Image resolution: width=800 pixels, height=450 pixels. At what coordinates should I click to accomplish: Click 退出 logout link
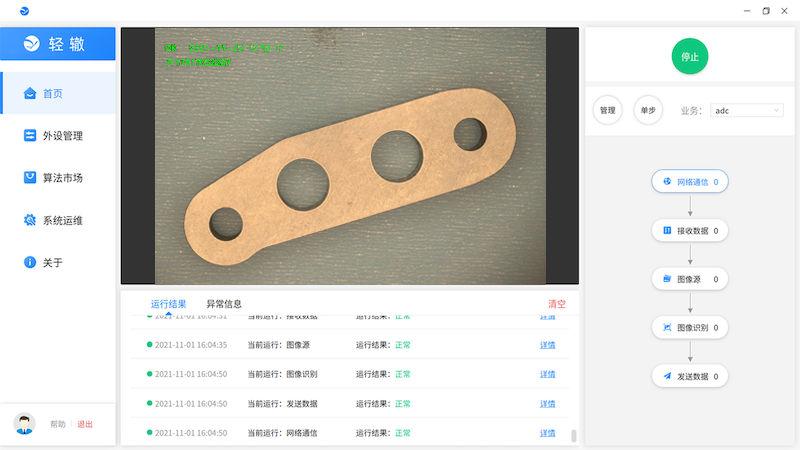(85, 424)
